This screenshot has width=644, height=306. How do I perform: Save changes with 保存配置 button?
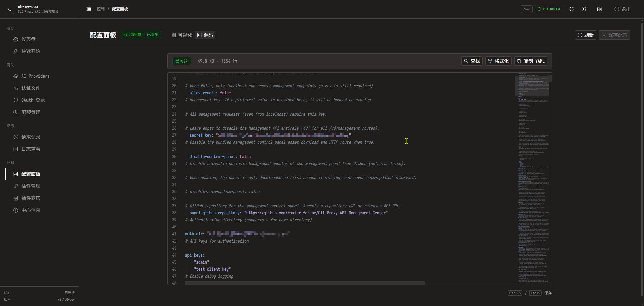(x=614, y=35)
